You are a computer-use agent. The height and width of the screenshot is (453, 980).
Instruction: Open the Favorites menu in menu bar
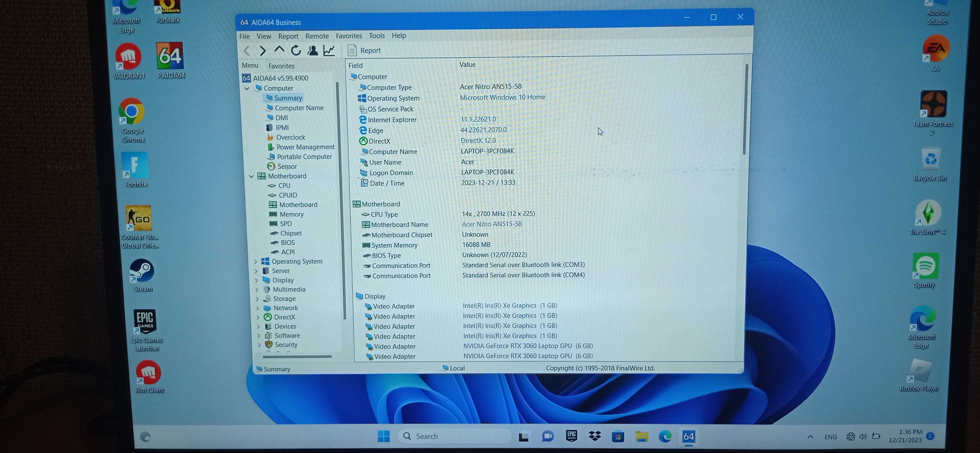(x=349, y=36)
